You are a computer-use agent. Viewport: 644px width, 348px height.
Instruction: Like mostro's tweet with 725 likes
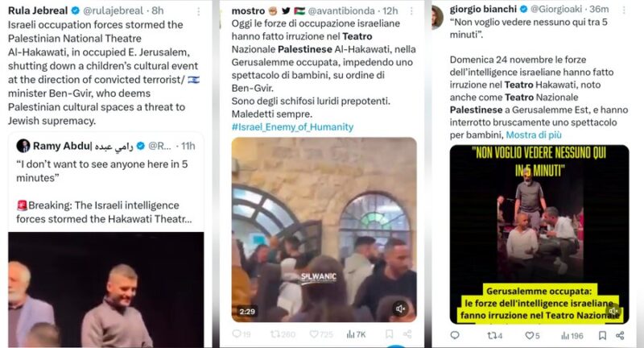click(x=321, y=334)
